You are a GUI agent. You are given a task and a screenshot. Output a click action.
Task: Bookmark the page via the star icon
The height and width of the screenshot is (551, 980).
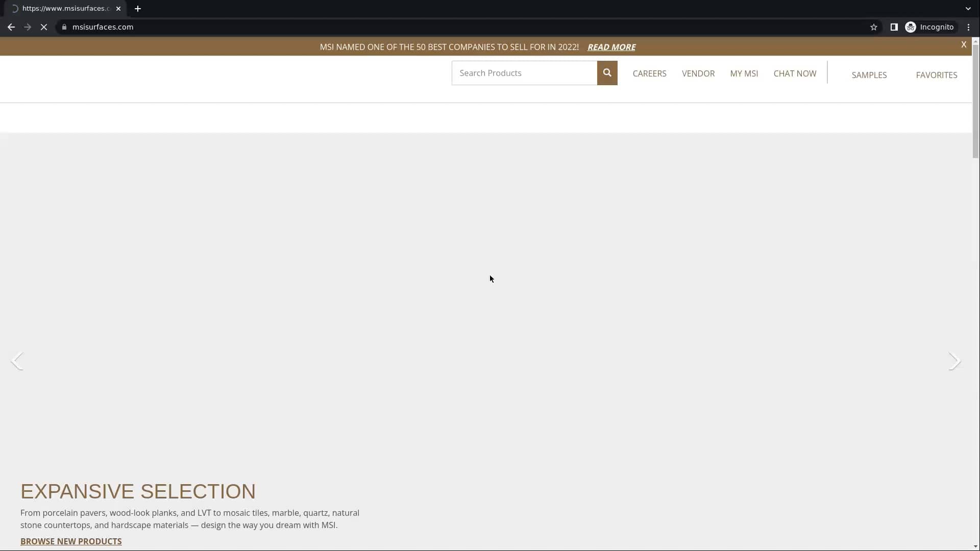click(x=873, y=27)
